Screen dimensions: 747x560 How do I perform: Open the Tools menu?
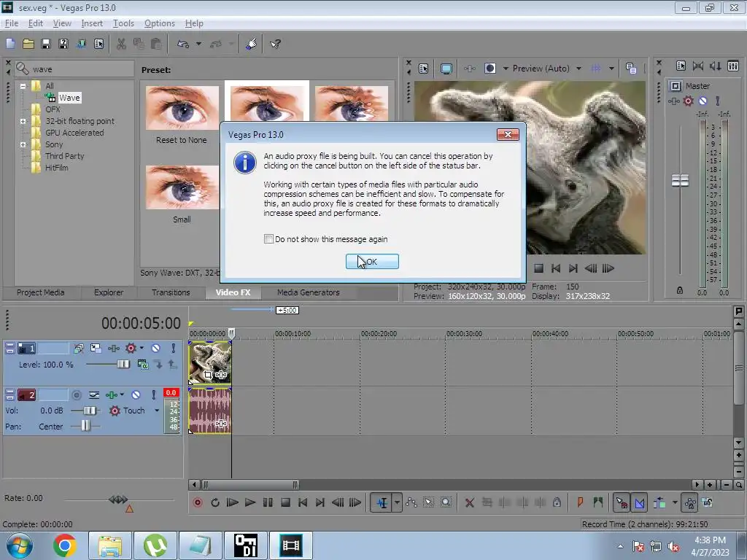(x=123, y=23)
